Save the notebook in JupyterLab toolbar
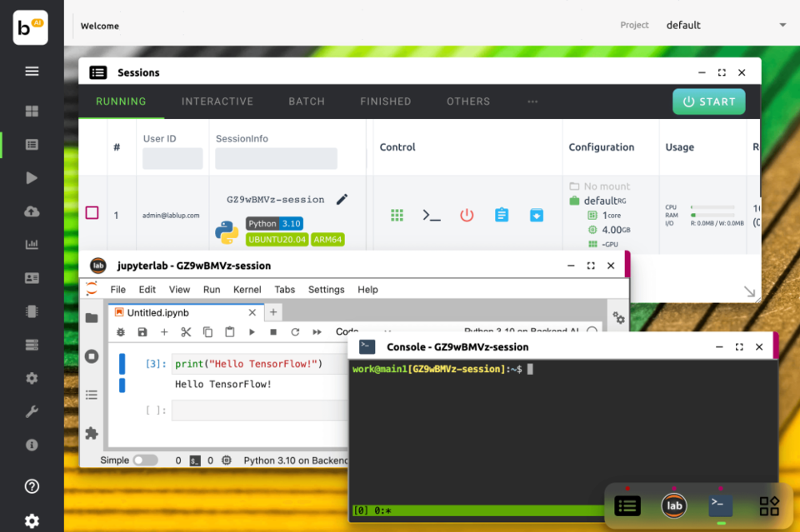800x532 pixels. tap(142, 332)
